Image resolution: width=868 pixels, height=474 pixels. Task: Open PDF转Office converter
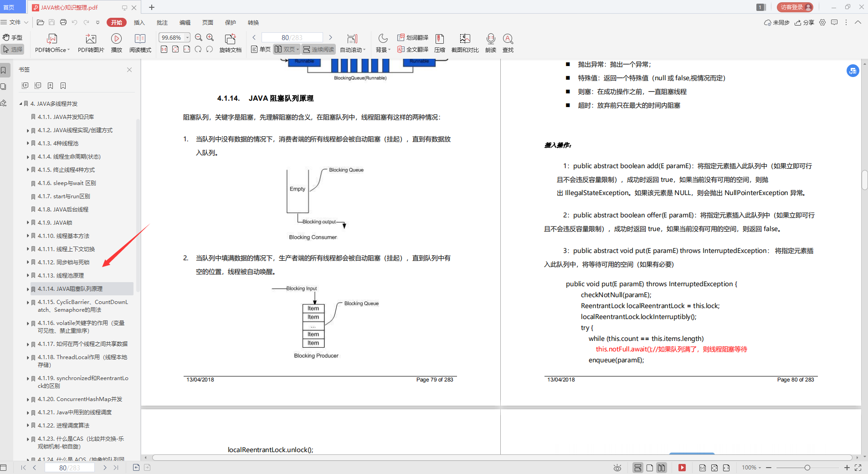click(52, 43)
